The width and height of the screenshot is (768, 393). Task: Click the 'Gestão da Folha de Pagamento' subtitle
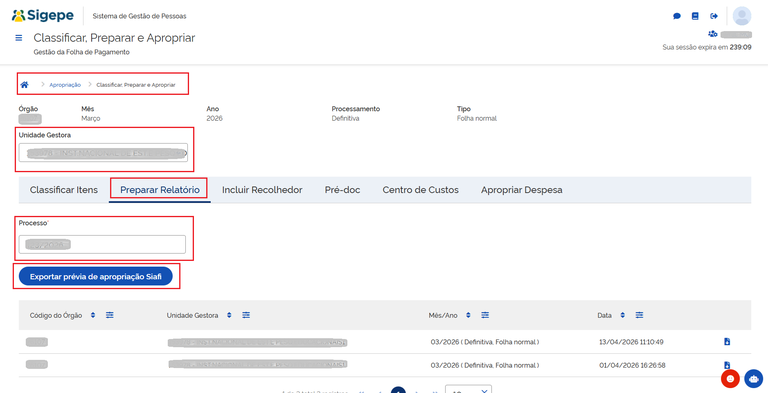point(81,52)
